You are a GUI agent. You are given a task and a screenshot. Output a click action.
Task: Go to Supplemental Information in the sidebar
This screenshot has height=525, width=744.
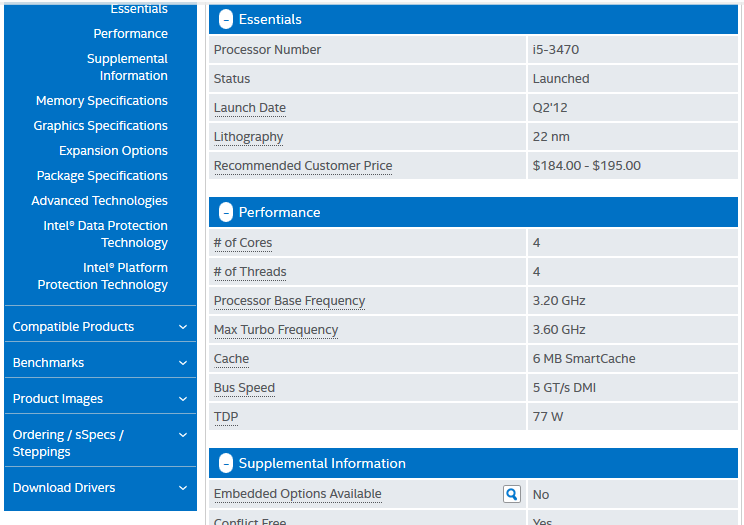[x=127, y=67]
